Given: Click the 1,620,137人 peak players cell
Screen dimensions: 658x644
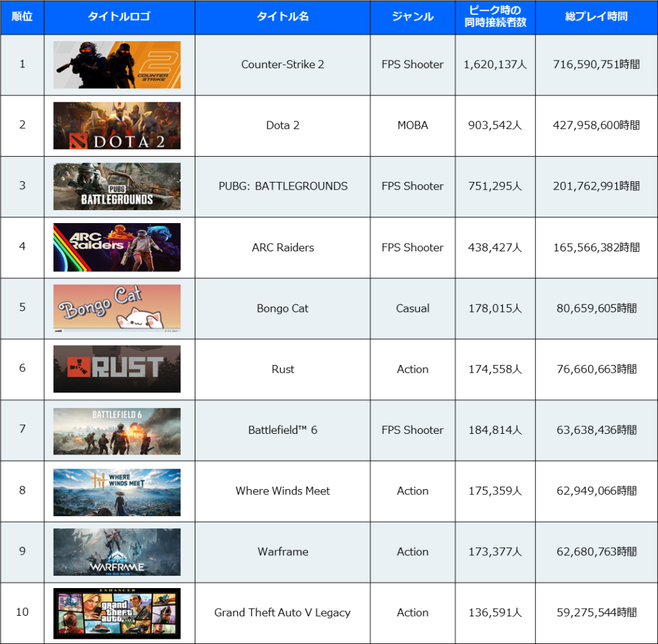Looking at the screenshot, I should tap(495, 64).
